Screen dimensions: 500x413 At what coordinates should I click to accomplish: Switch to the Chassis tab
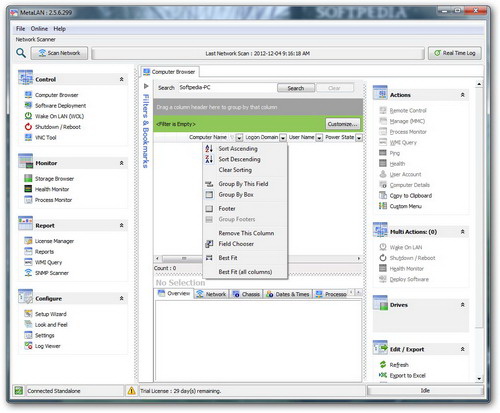[246, 294]
